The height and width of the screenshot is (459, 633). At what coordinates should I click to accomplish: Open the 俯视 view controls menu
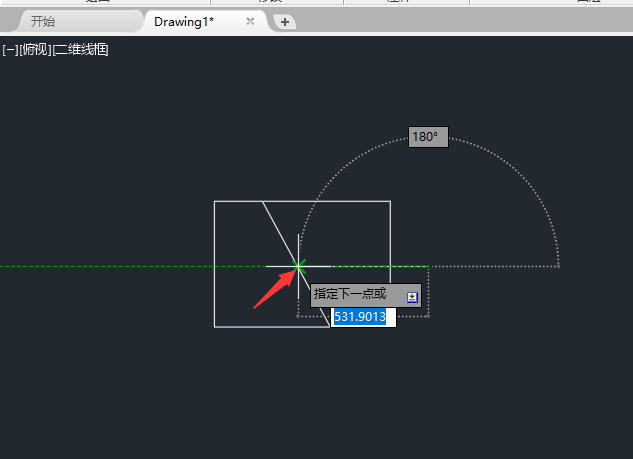(36, 50)
